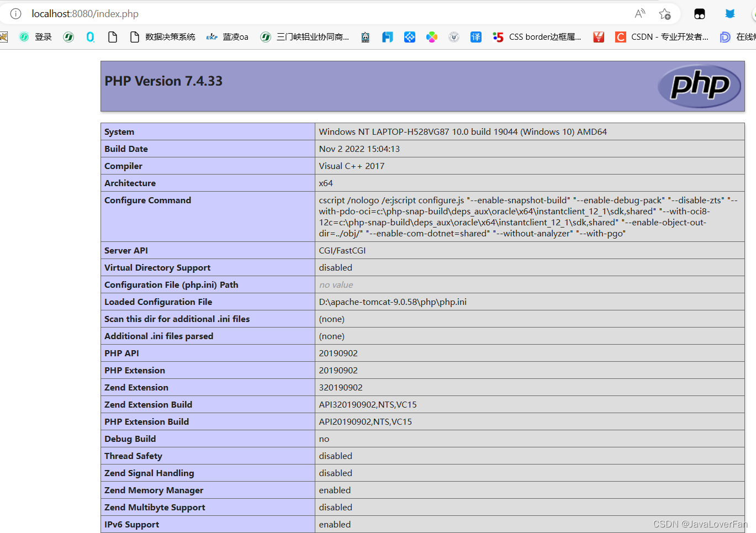Select the API320190902,NTS,VC15 value
The height and width of the screenshot is (533, 756).
tap(368, 404)
